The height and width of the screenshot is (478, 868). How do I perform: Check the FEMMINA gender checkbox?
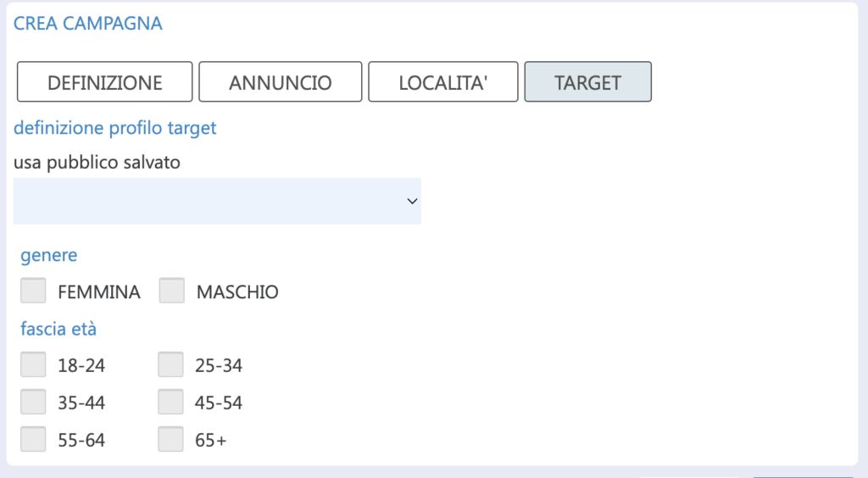[x=33, y=291]
